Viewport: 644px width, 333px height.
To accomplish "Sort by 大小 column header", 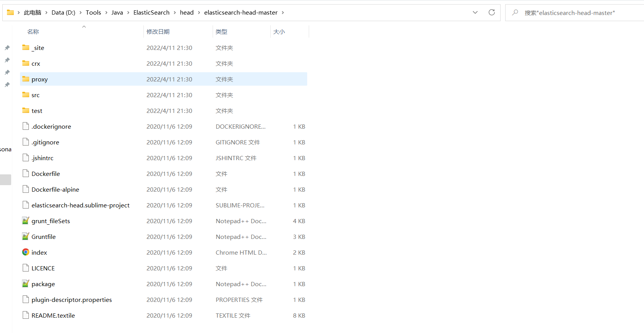I will (279, 31).
